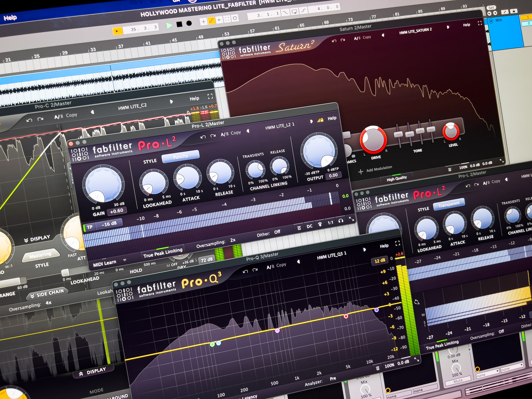Click the DISPLAY button above STYLE in Pro-C 2

click(x=37, y=239)
